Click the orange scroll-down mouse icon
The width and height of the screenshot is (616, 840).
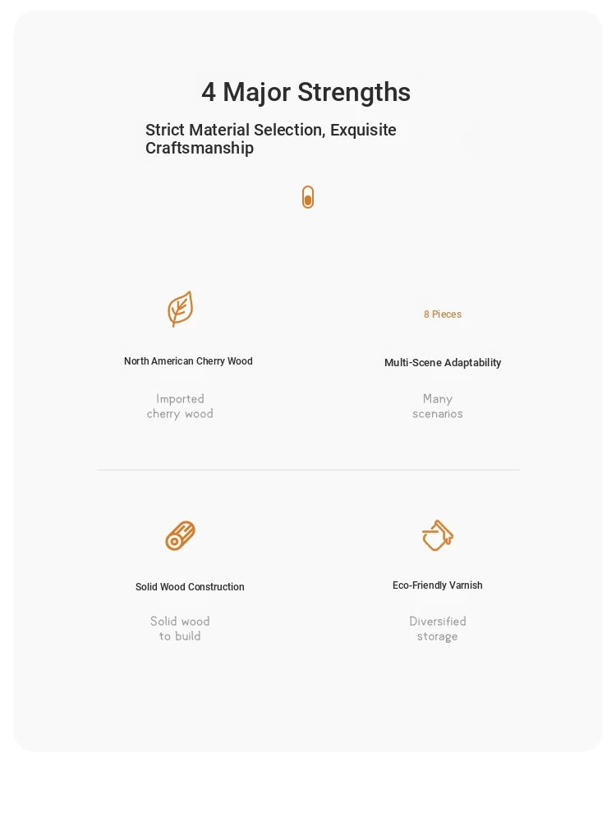point(307,197)
